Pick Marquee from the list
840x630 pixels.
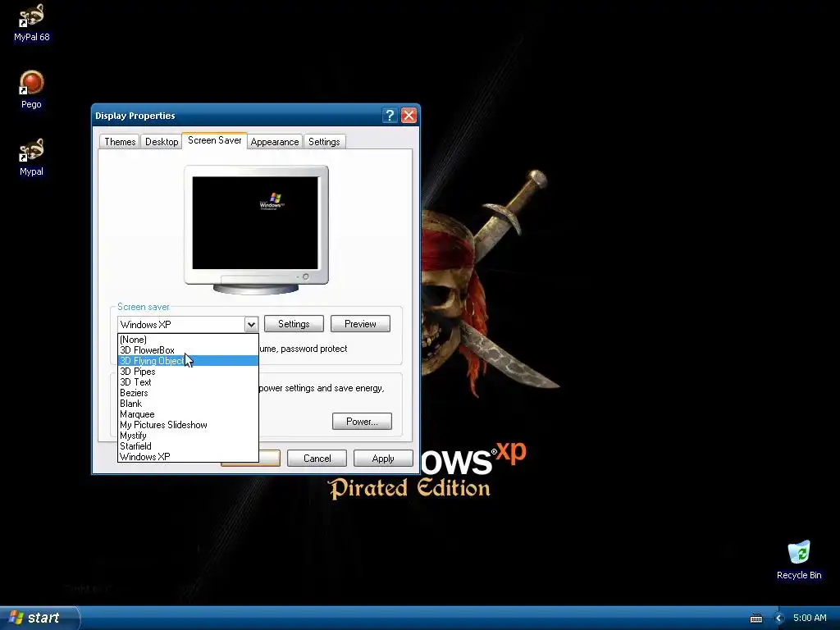[x=188, y=414]
